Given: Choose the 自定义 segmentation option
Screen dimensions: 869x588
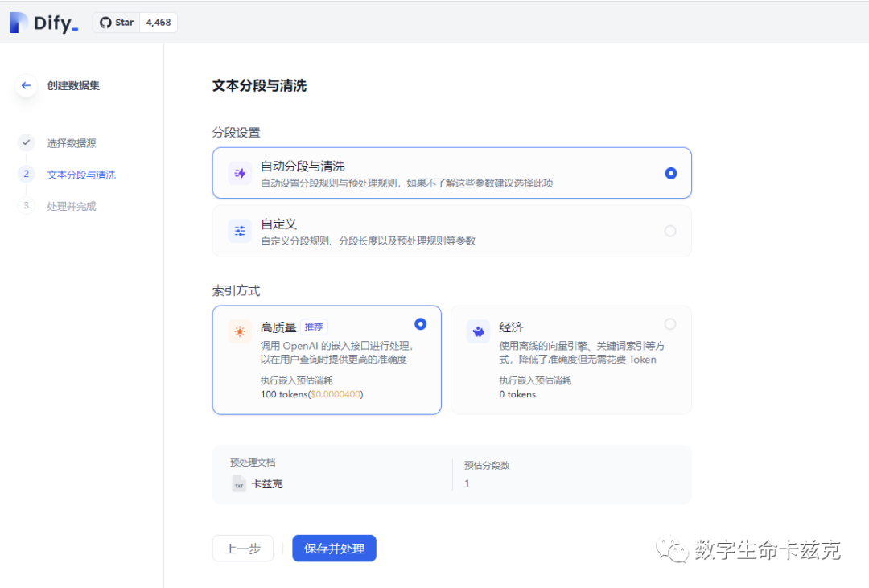Looking at the screenshot, I should coord(670,231).
